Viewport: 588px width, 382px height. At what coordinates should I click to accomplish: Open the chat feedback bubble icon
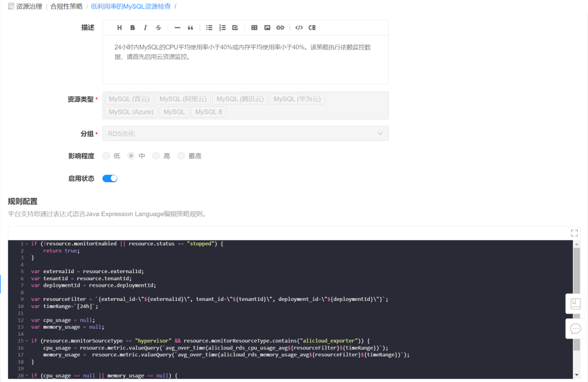click(575, 329)
